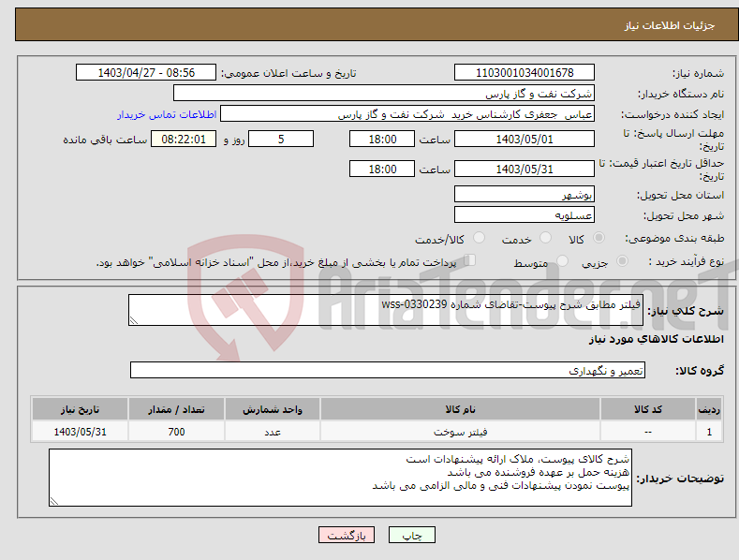Click the announcement date and time field
The height and width of the screenshot is (560, 739).
point(146,73)
